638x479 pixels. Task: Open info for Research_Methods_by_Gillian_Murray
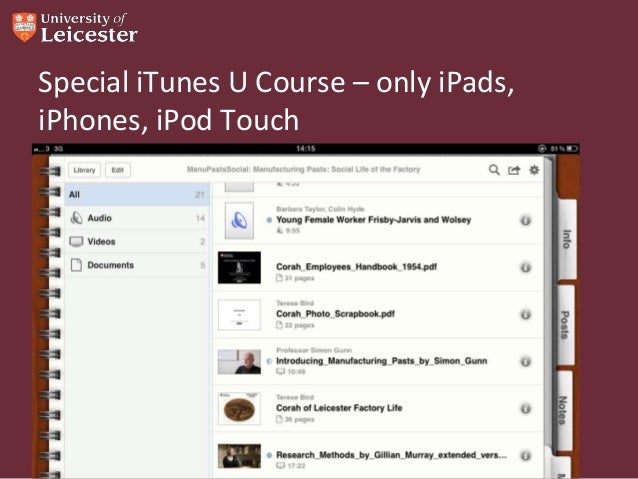point(525,455)
